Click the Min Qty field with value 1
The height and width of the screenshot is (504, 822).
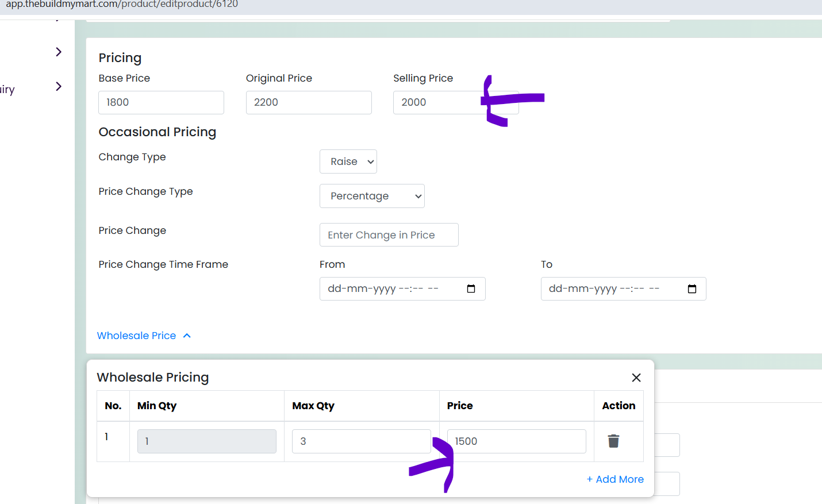coord(207,441)
